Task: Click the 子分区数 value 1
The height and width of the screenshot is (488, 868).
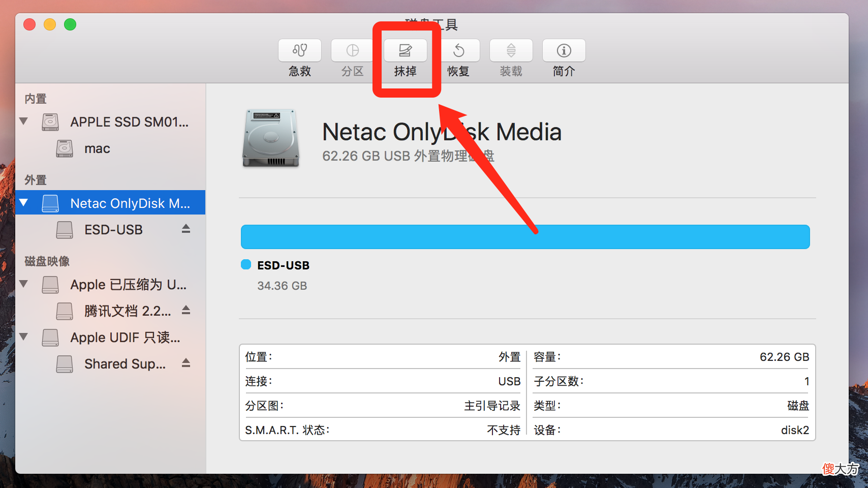Action: (x=807, y=381)
